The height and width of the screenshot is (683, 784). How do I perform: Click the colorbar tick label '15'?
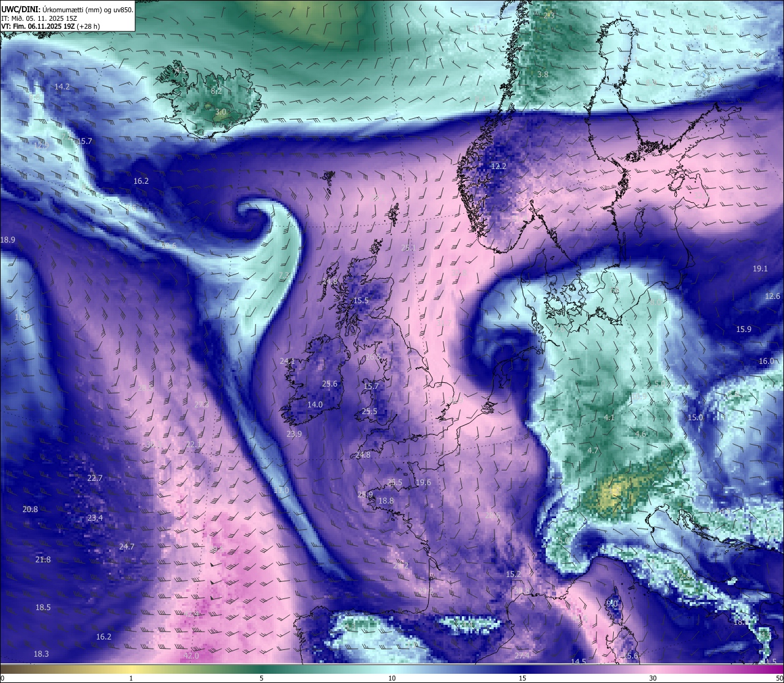pyautogui.click(x=522, y=678)
